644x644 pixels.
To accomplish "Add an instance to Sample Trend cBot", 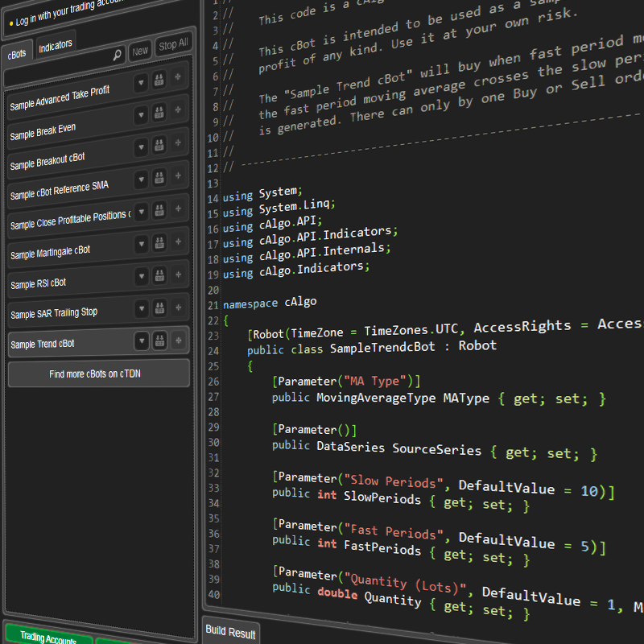I will point(177,341).
